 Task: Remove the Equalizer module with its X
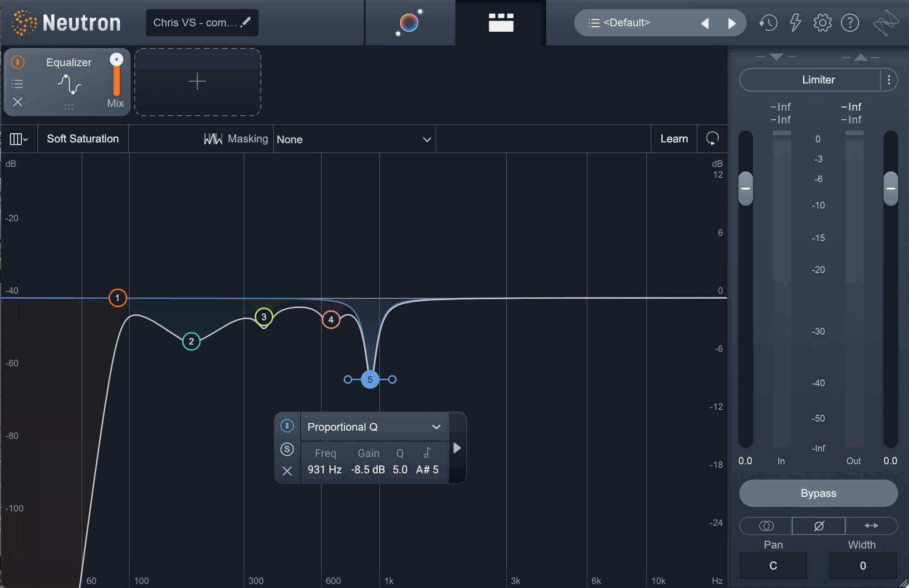pos(18,102)
